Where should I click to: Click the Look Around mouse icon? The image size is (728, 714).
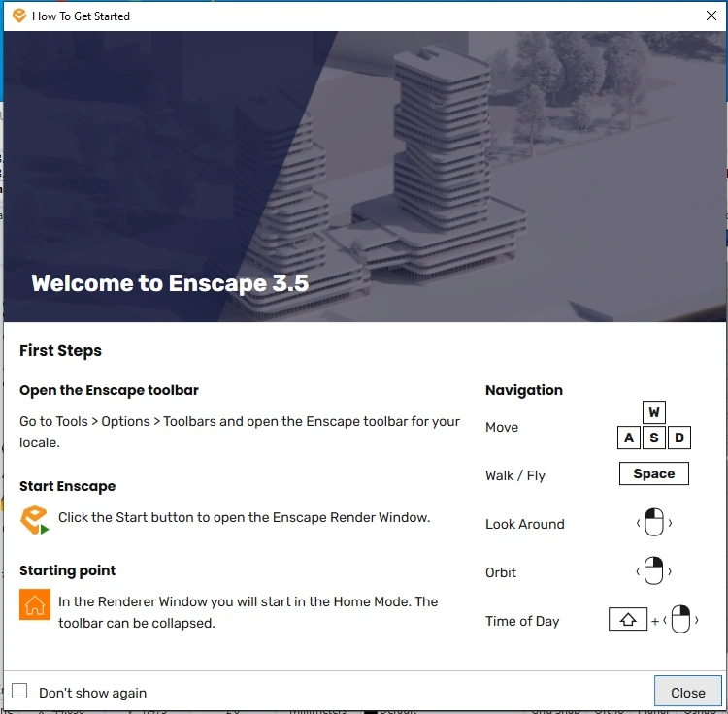point(653,523)
